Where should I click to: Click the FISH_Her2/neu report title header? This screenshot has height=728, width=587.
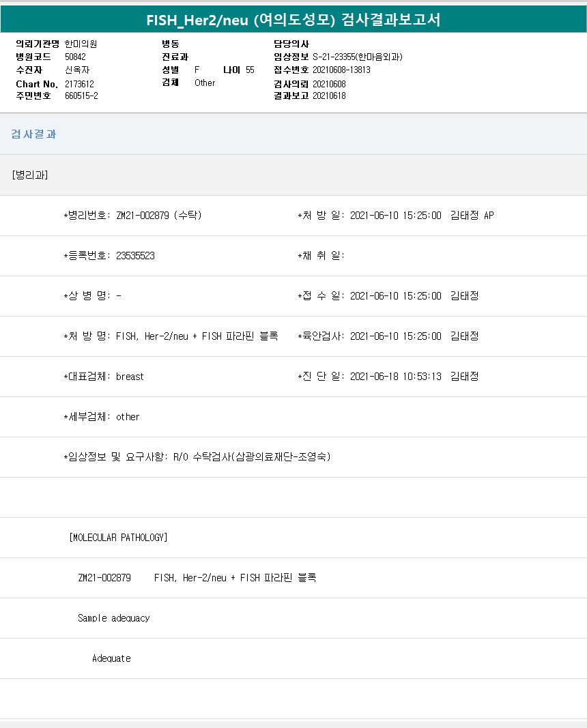pos(293,20)
